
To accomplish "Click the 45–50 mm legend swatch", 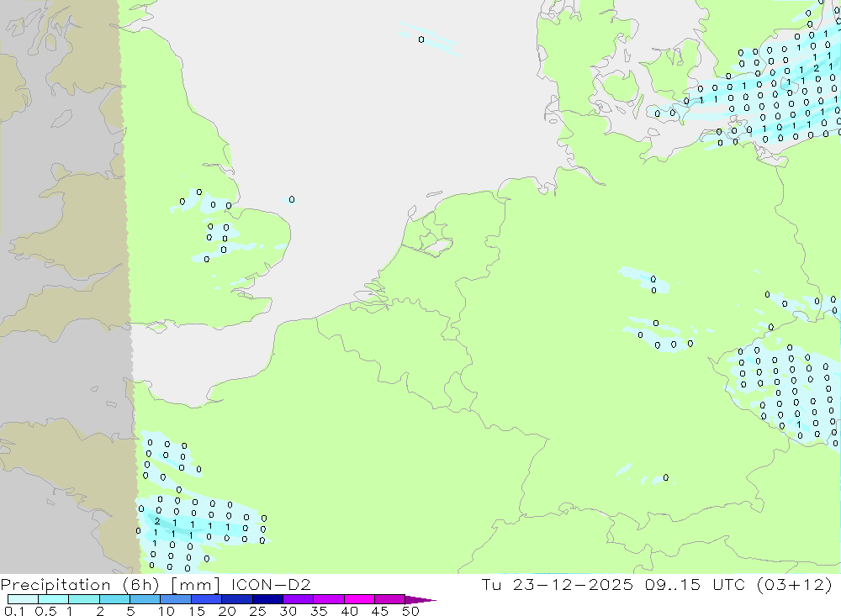I will tap(389, 600).
